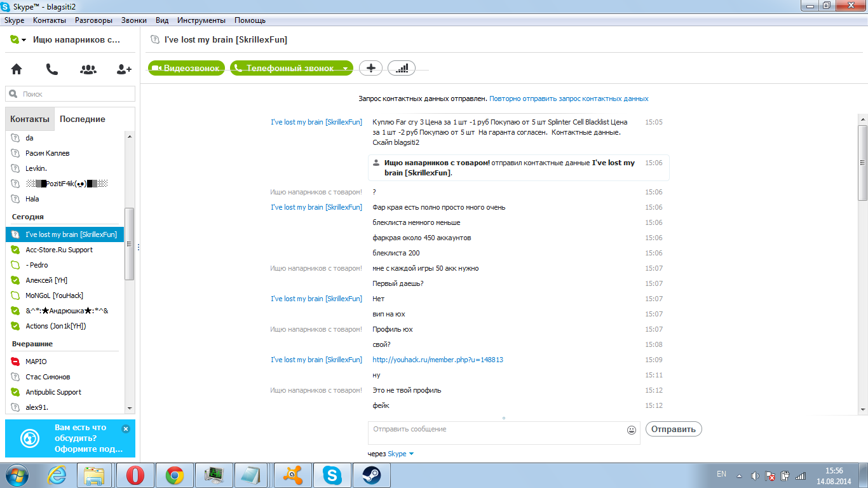Open the Разговоры menu
868x488 pixels.
click(x=93, y=20)
